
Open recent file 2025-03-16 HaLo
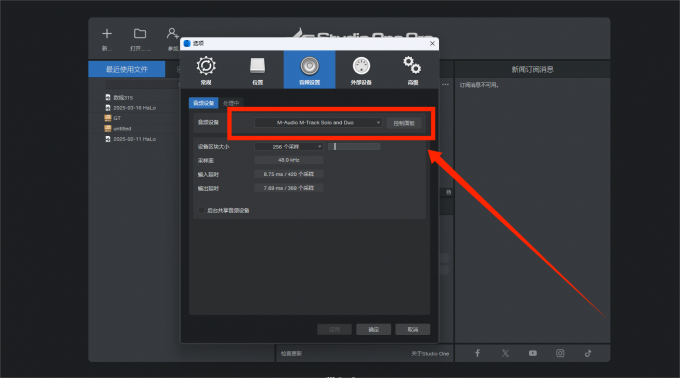(134, 108)
